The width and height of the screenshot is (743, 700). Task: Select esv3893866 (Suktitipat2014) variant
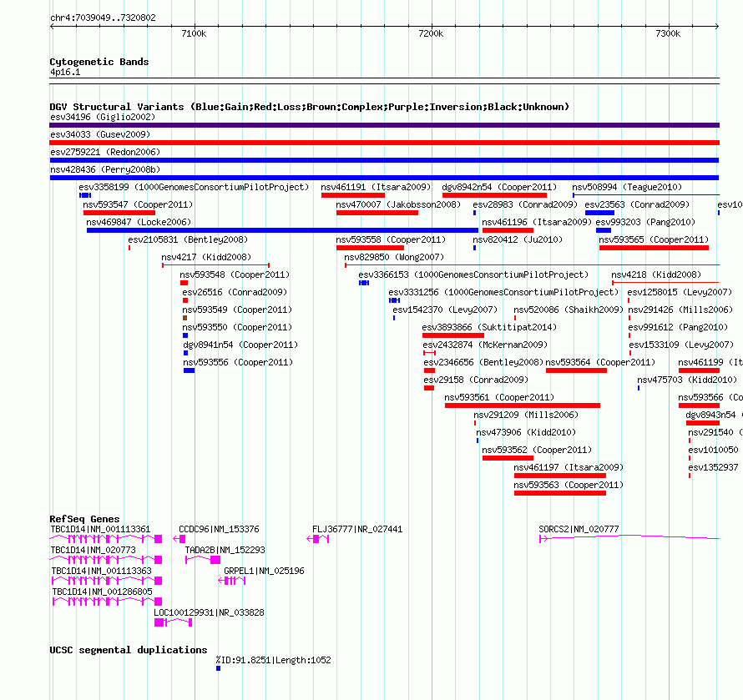(x=453, y=335)
